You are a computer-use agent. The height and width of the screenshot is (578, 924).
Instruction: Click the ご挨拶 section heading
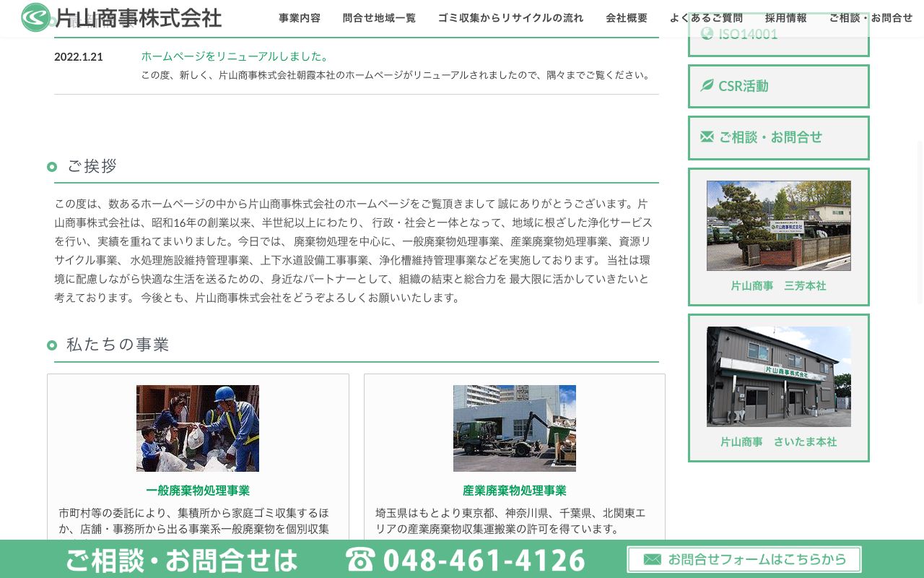click(92, 166)
